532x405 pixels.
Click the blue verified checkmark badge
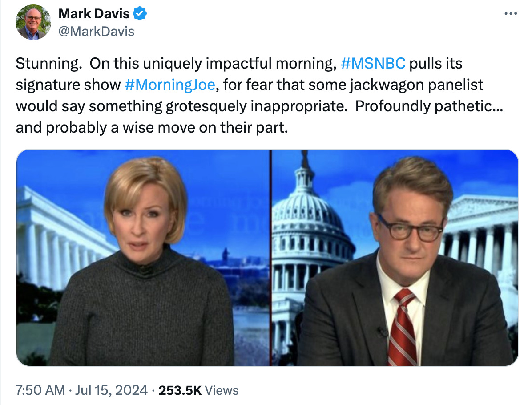(x=139, y=14)
